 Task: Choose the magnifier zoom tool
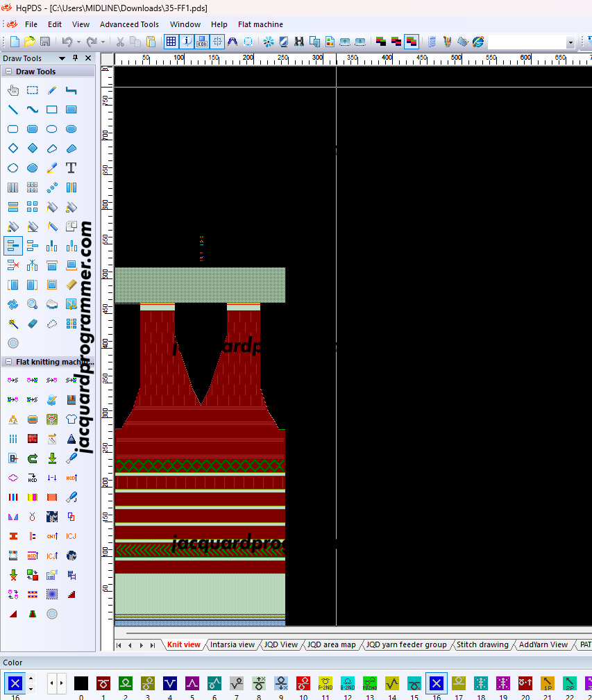pos(32,304)
